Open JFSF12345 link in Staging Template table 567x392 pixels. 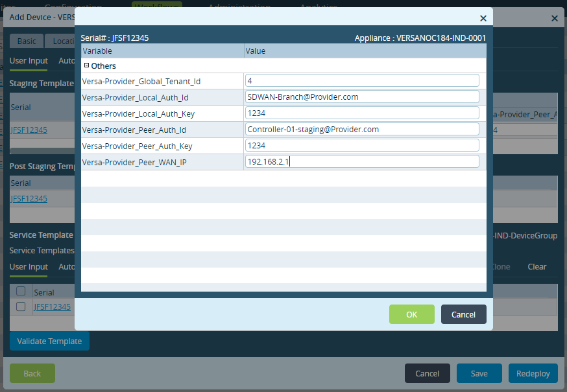(x=29, y=130)
